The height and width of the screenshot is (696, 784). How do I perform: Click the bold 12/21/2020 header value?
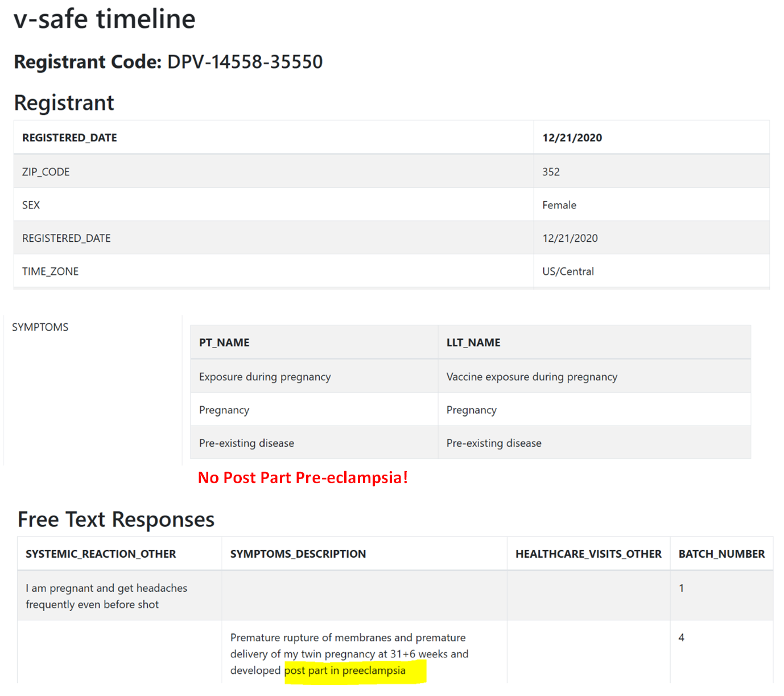572,138
